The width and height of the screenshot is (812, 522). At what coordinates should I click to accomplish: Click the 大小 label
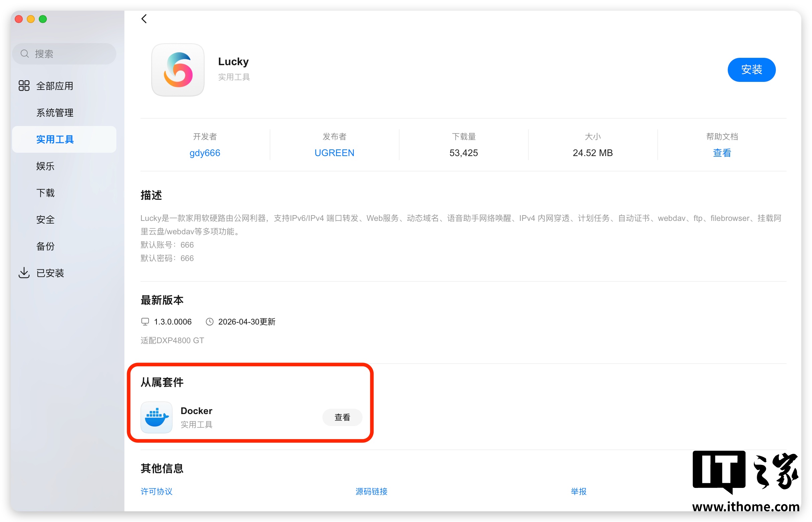[x=593, y=137]
